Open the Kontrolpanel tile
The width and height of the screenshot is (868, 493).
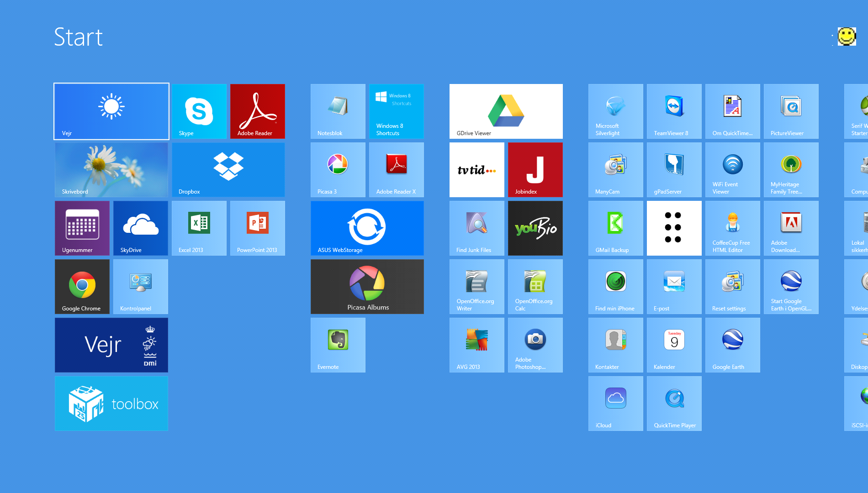(141, 287)
